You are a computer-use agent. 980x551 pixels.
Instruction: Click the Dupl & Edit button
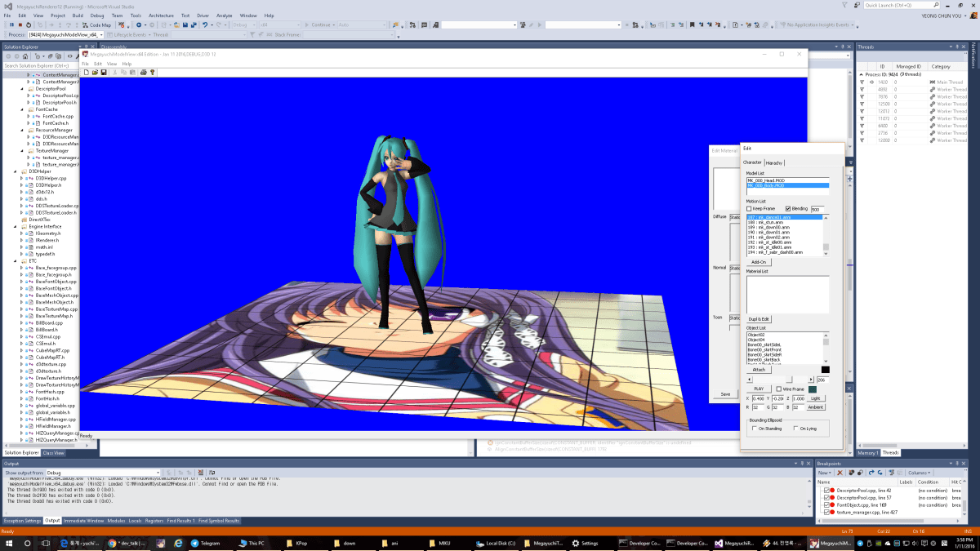759,318
